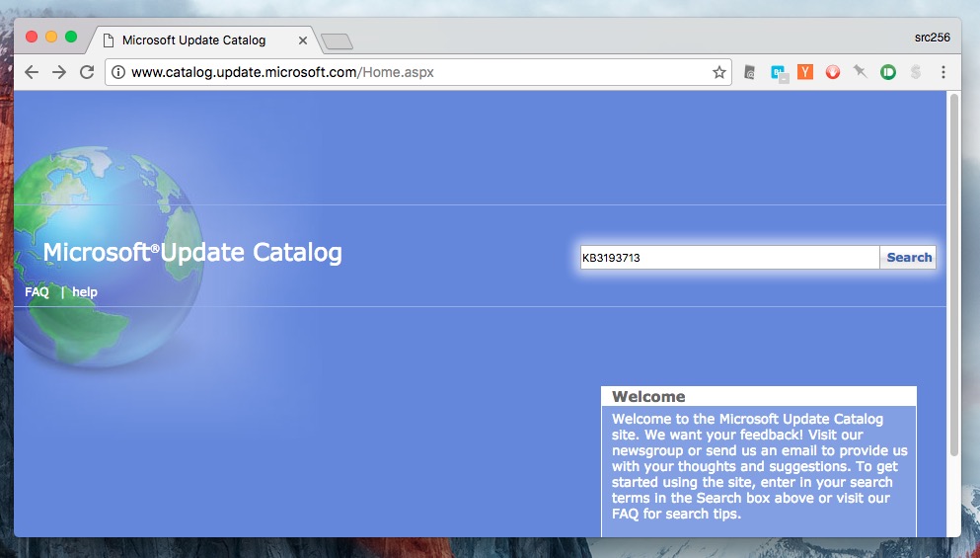
Task: Reload the current page
Action: 87,72
